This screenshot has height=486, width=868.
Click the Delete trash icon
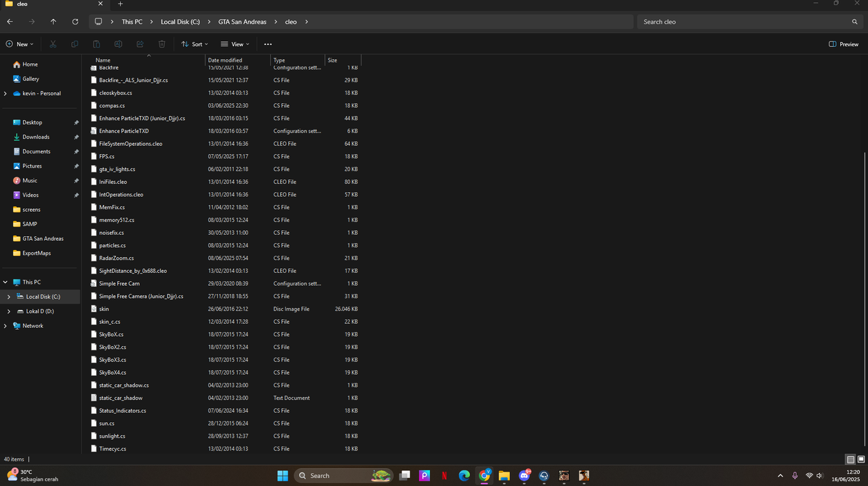[161, 44]
